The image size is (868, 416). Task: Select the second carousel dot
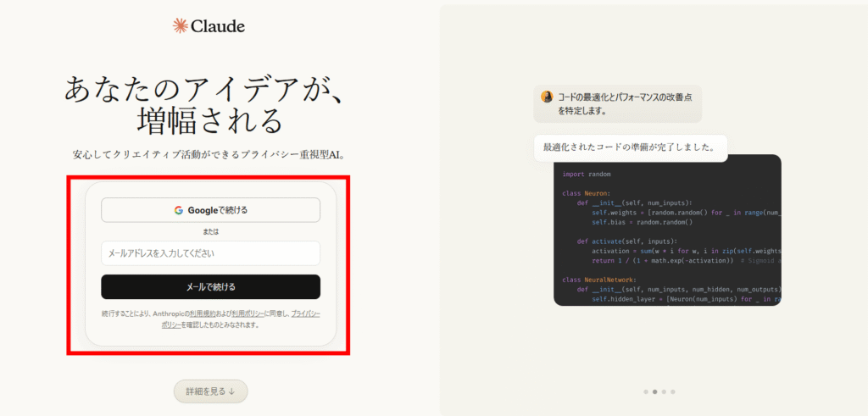click(655, 391)
